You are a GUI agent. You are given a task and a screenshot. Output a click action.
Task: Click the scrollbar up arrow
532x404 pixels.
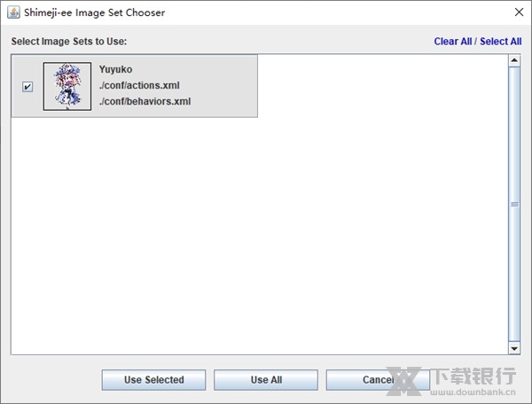514,60
